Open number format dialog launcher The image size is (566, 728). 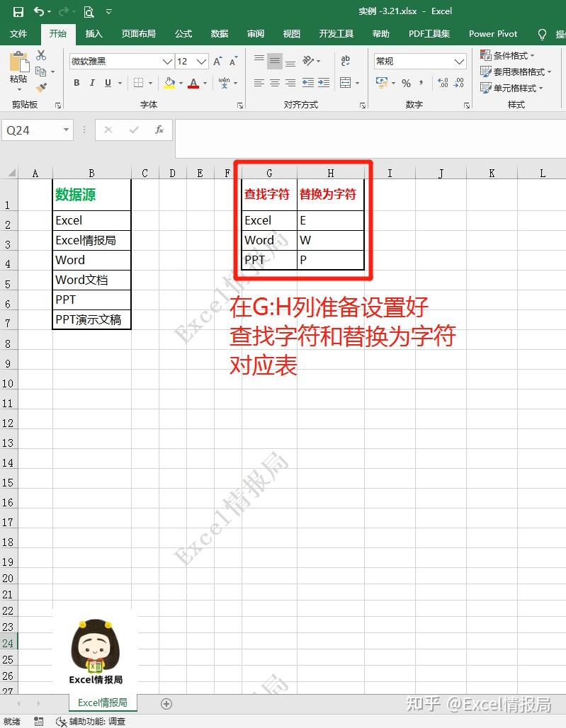467,106
